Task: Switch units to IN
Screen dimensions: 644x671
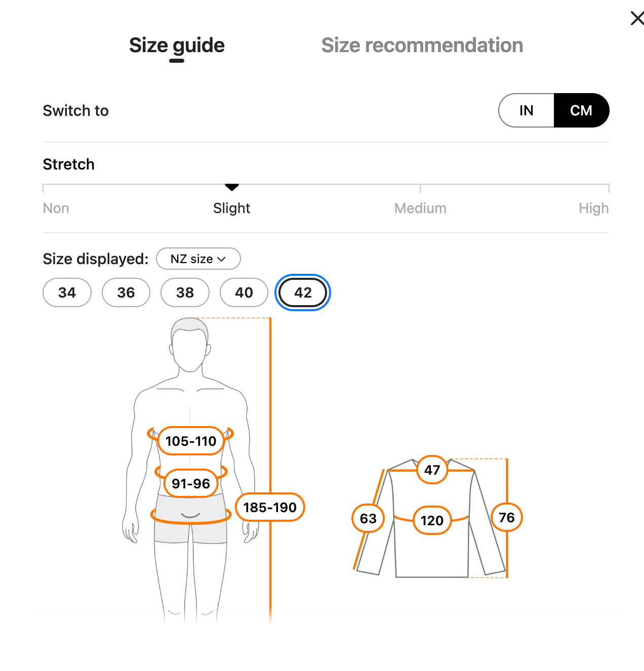Action: 527,110
